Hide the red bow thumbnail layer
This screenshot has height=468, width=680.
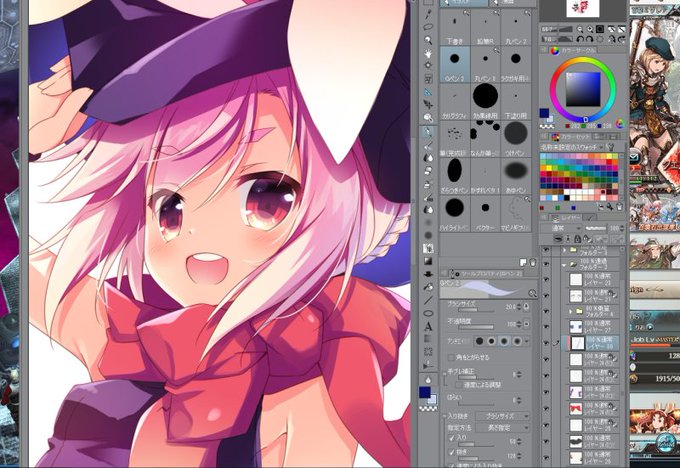coord(546,409)
